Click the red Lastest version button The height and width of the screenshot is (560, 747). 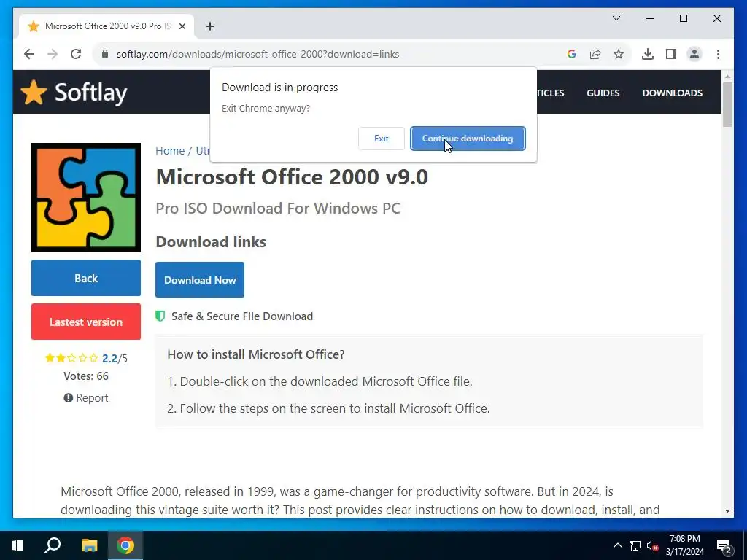click(86, 322)
